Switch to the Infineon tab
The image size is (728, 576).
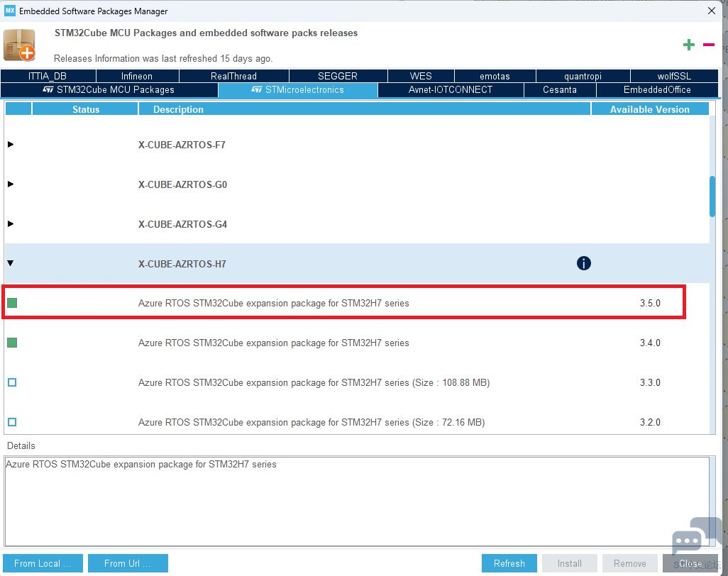coord(137,76)
